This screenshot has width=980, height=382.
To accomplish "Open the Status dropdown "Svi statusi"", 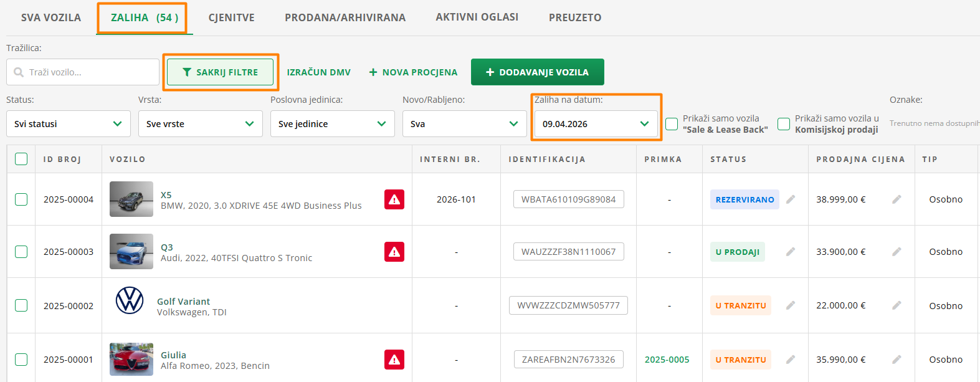I will pyautogui.click(x=69, y=124).
